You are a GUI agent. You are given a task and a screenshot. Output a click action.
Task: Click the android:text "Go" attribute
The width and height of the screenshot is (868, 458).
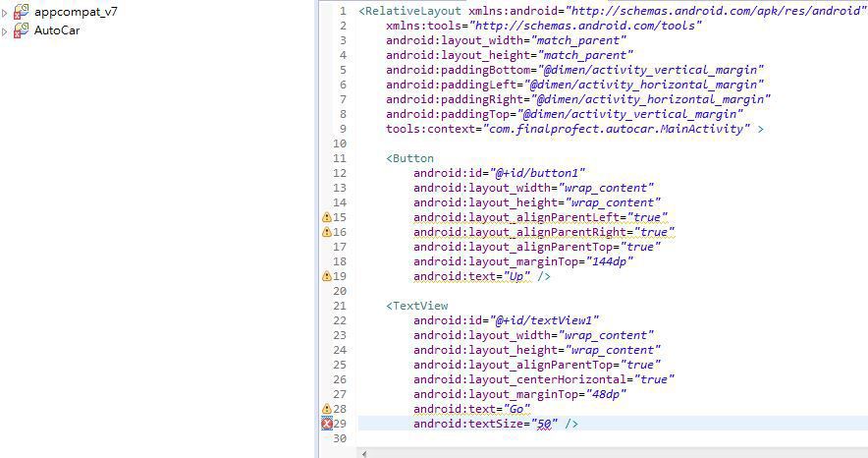(x=471, y=409)
